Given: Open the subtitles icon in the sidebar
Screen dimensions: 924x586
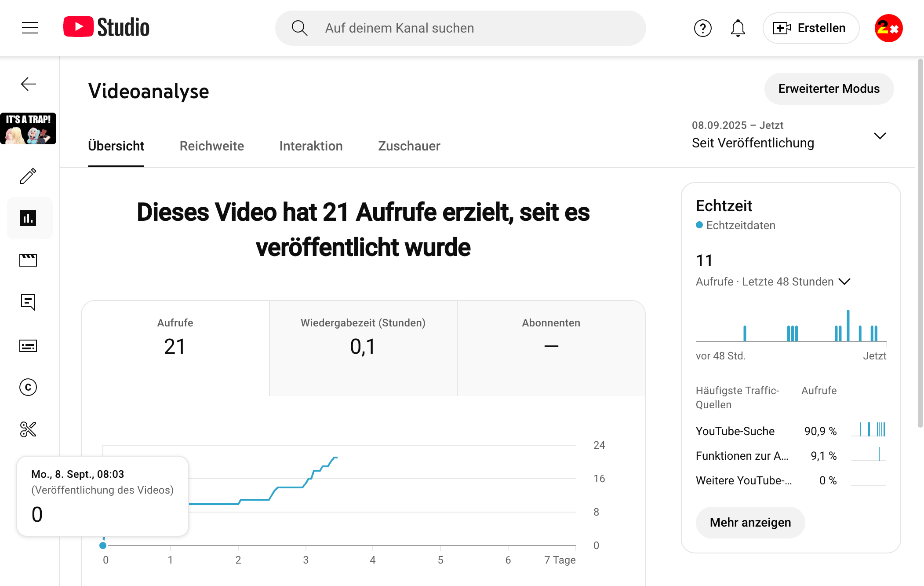Looking at the screenshot, I should tap(28, 346).
